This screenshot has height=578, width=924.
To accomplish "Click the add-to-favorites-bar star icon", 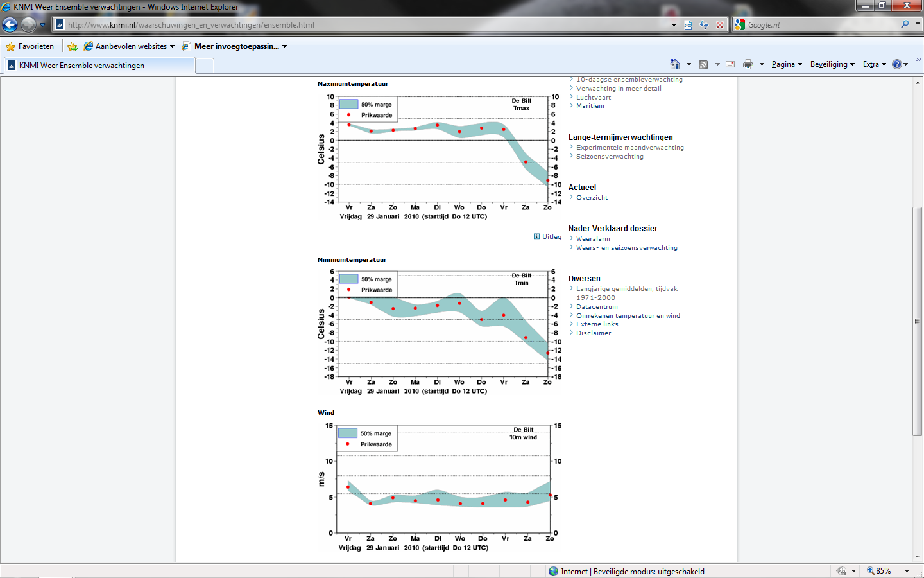I will [x=73, y=46].
